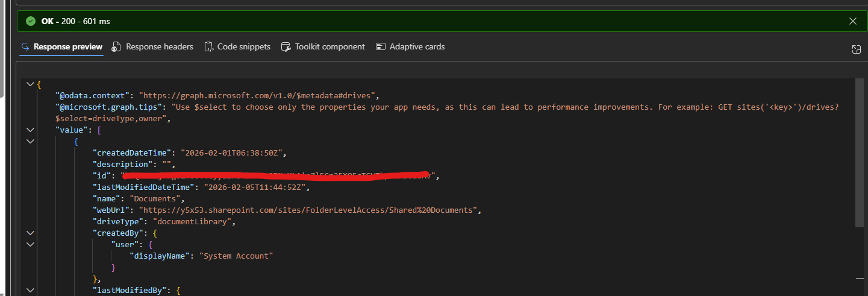Click the "OK - 200 - 601 ms" status text
The height and width of the screenshot is (296, 868).
tap(75, 21)
